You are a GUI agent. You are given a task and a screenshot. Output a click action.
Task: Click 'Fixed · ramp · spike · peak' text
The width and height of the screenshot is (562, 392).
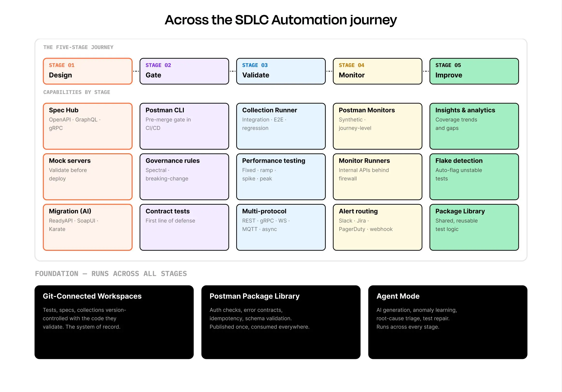point(259,175)
